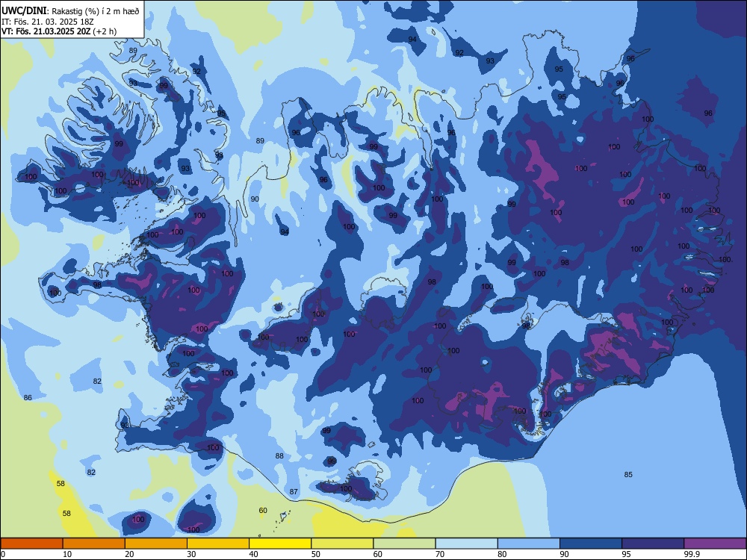Click the purple legend swatch above 99.9

click(x=715, y=544)
